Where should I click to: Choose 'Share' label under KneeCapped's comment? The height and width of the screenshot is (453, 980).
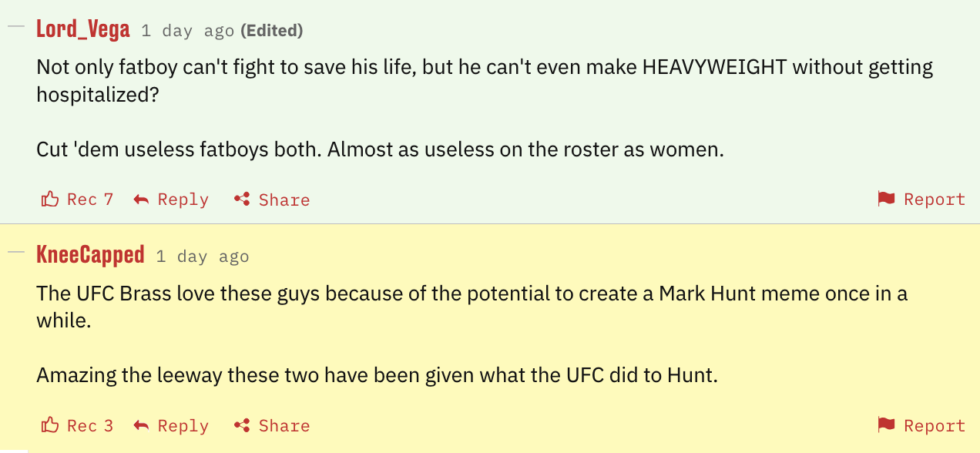(284, 425)
